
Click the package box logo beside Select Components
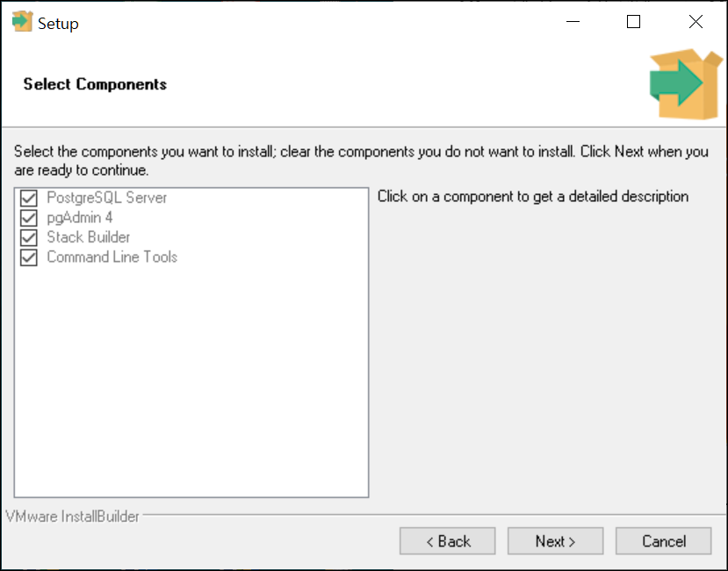(686, 84)
